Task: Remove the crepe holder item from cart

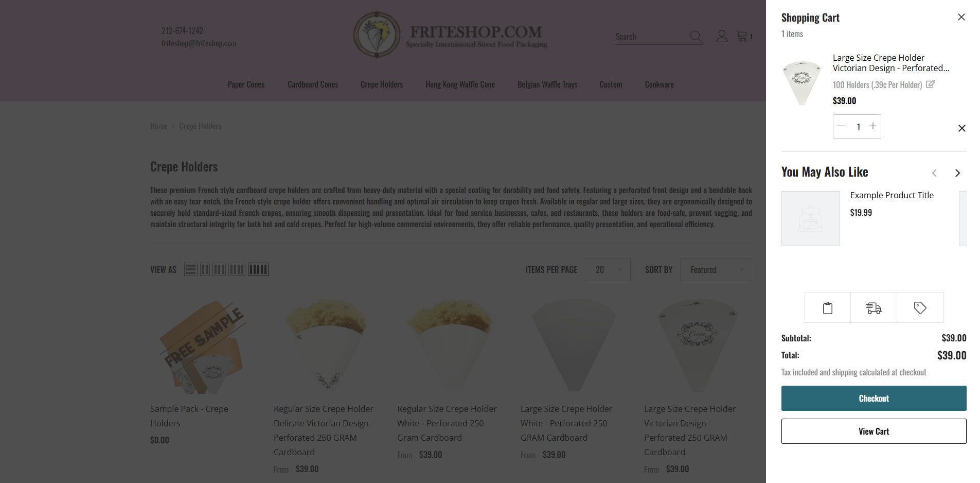Action: pyautogui.click(x=961, y=128)
